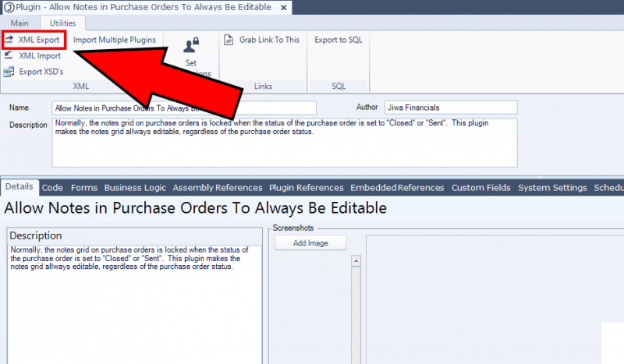Click the XML Import label
The height and width of the screenshot is (364, 624).
click(40, 55)
